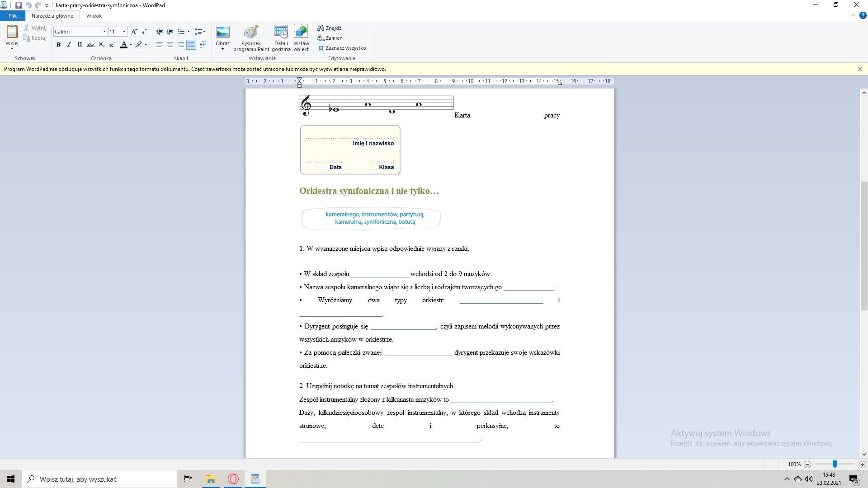
Task: Click the vertical scrollbar thumb
Action: pos(864,246)
